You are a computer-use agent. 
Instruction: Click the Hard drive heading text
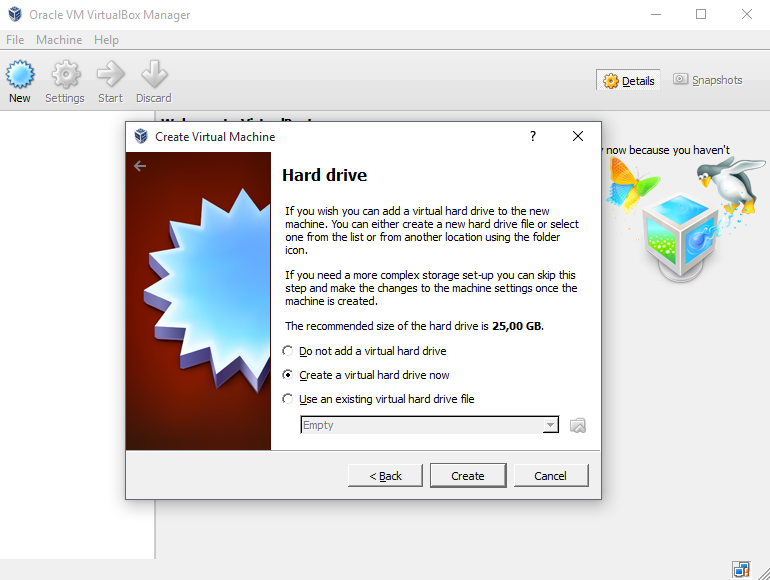[325, 175]
